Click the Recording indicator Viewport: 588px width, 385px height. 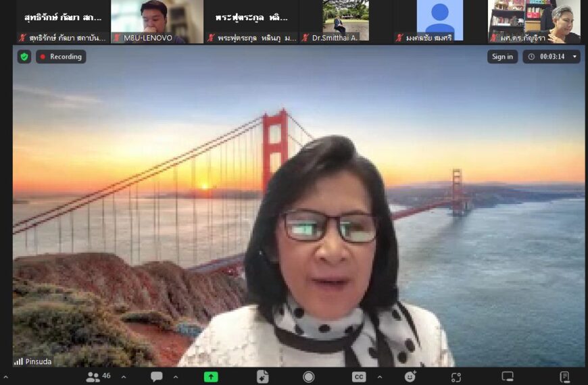[x=61, y=57]
